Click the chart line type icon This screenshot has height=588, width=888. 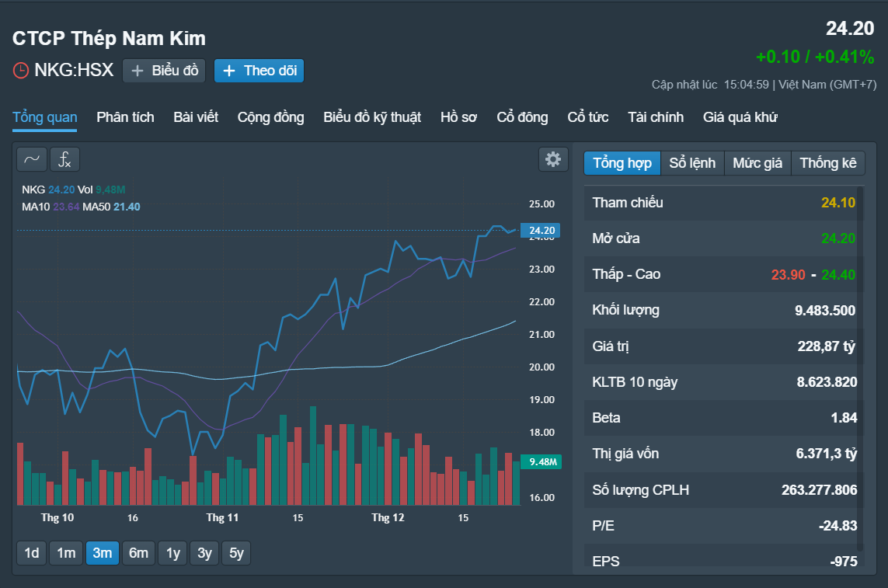coord(32,159)
